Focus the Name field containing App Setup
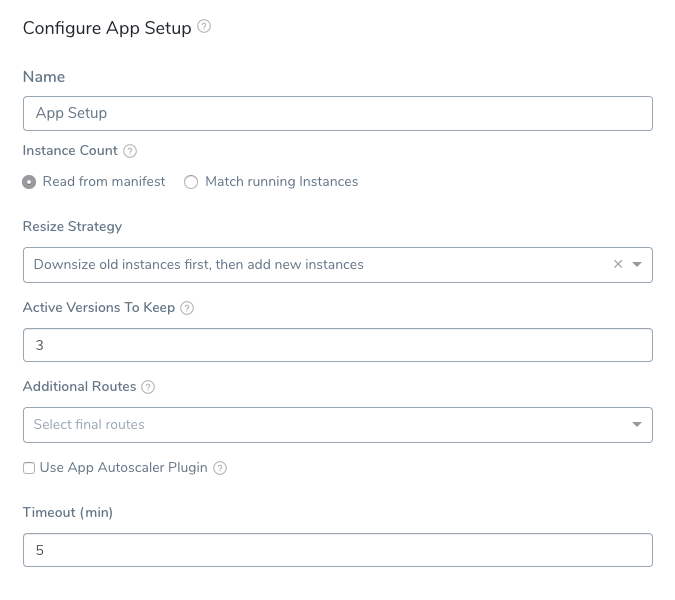Screen dimensions: 675x600 [x=338, y=114]
